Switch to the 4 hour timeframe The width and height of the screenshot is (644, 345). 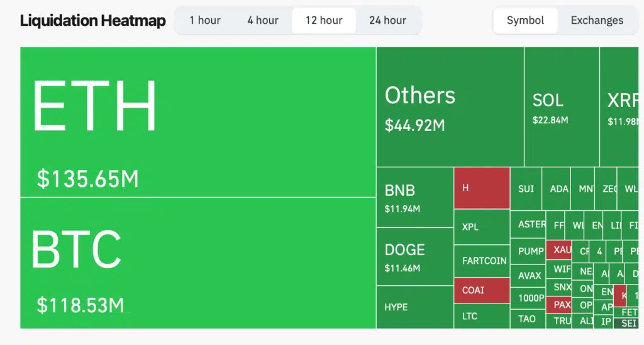pyautogui.click(x=263, y=20)
